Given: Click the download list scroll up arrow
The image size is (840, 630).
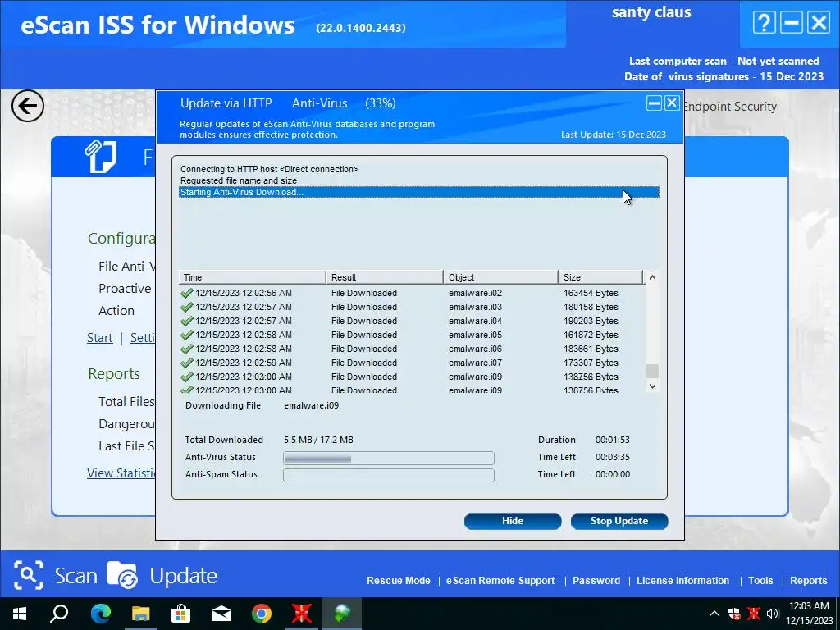Looking at the screenshot, I should point(652,277).
